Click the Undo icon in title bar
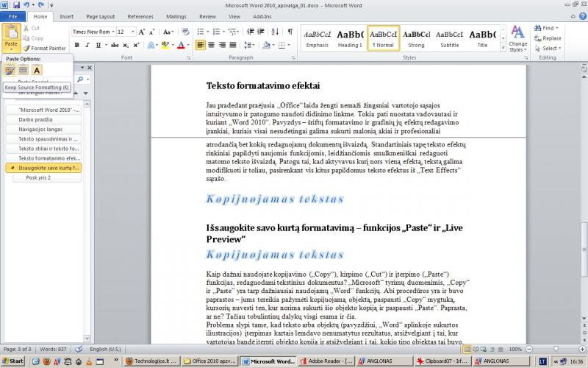Image resolution: width=588 pixels, height=368 pixels. tap(26, 5)
